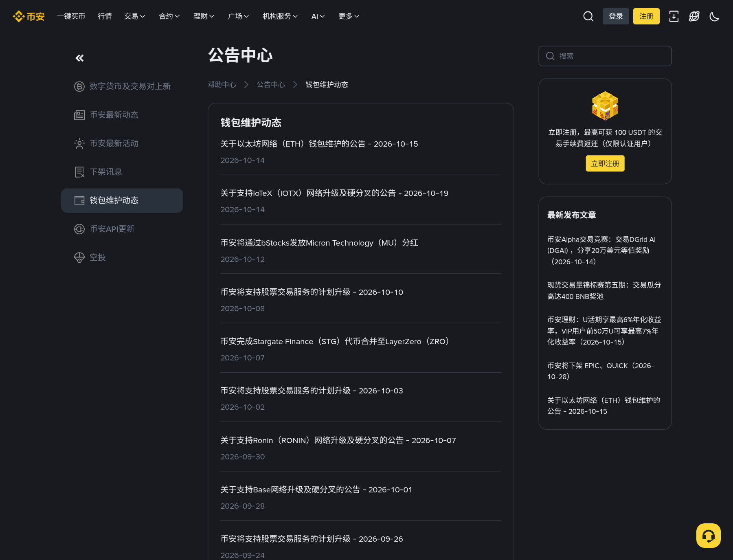Expand the AI dropdown menu
This screenshot has width=733, height=560.
[x=318, y=16]
